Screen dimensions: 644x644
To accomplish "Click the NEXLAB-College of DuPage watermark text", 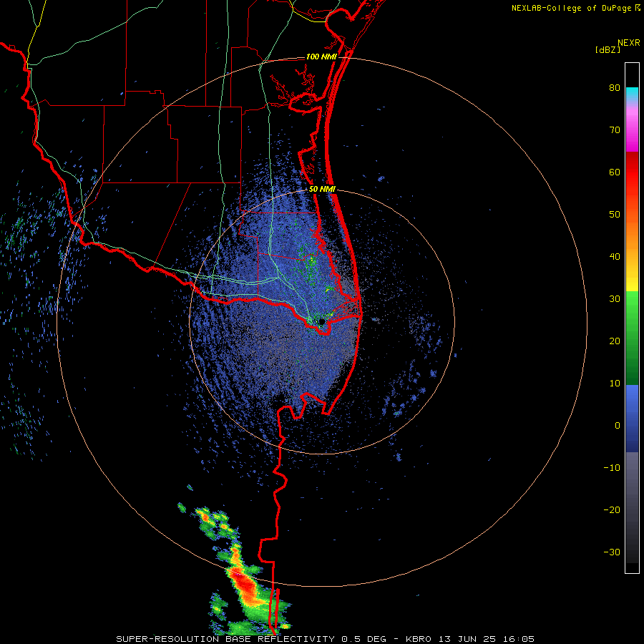I will 571,8.
